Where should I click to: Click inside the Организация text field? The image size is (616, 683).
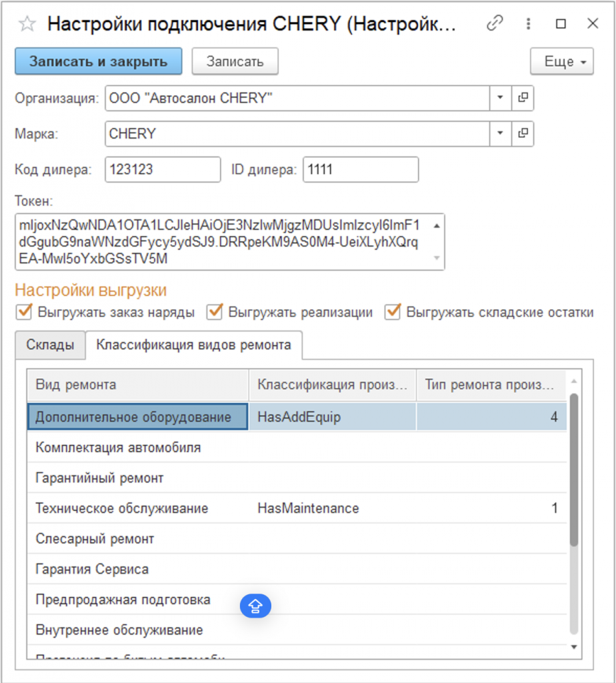(297, 98)
